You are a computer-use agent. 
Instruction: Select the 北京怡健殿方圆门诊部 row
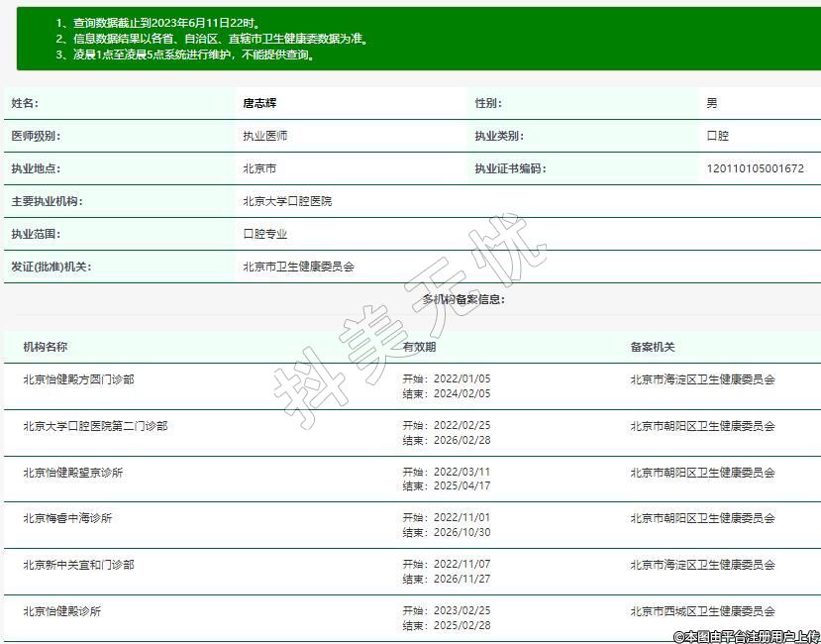(78, 379)
